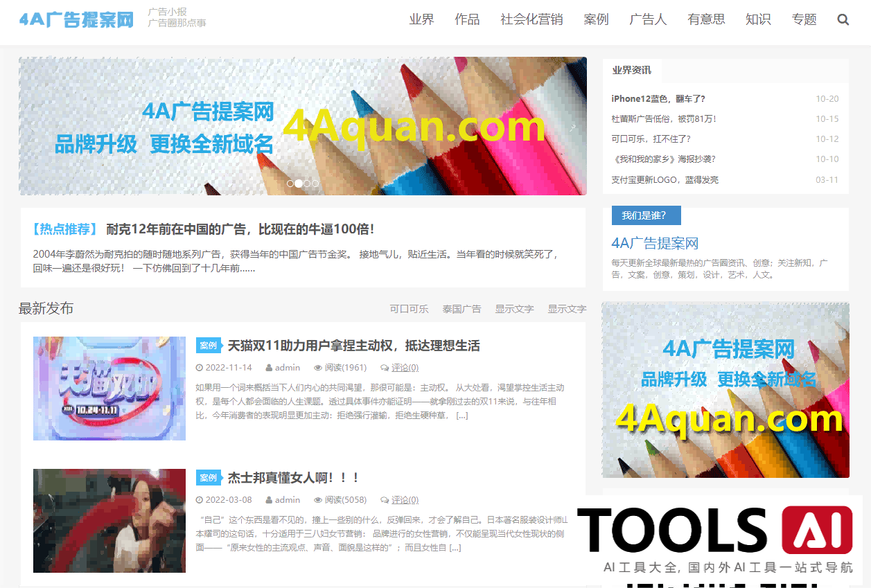The height and width of the screenshot is (588, 871).
Task: Open the 知识 navigation menu
Action: [x=758, y=19]
